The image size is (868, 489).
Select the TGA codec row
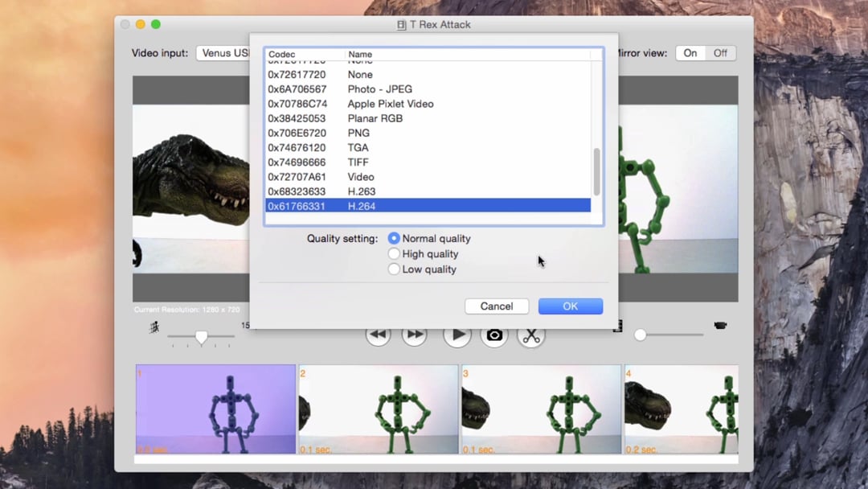pos(428,147)
